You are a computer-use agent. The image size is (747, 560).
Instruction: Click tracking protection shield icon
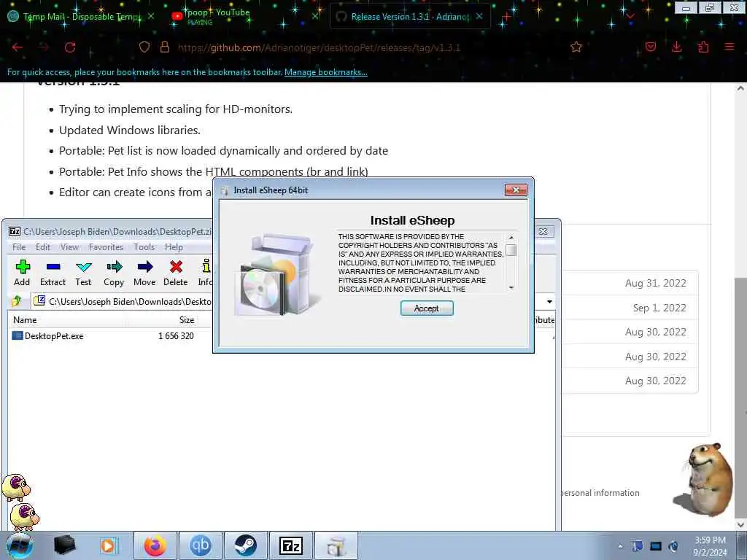point(144,47)
